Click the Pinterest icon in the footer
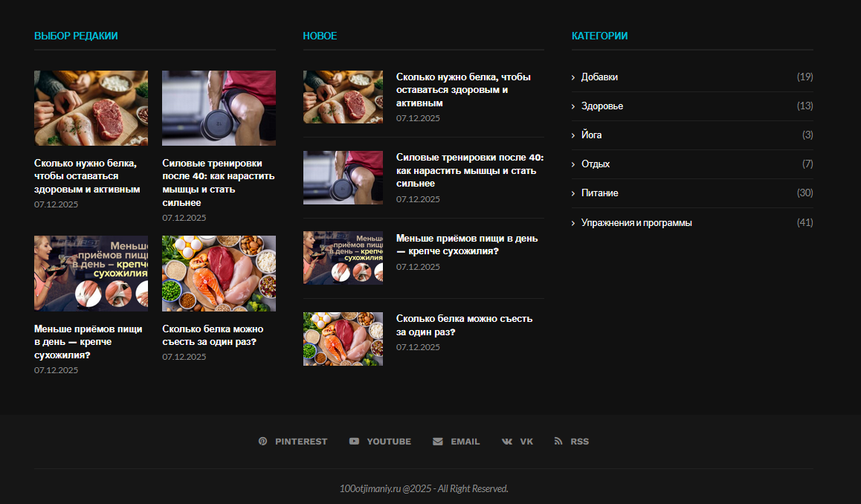This screenshot has height=504, width=861. [x=262, y=442]
